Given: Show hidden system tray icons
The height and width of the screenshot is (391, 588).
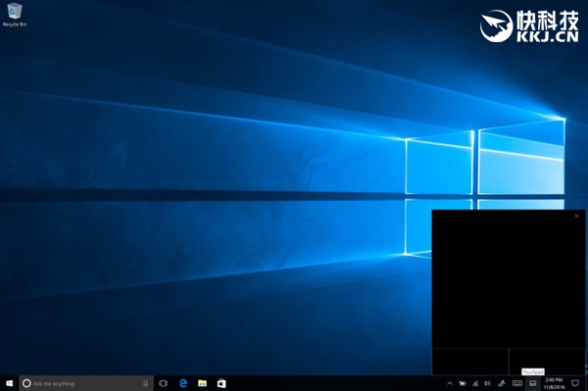Looking at the screenshot, I should coord(450,383).
